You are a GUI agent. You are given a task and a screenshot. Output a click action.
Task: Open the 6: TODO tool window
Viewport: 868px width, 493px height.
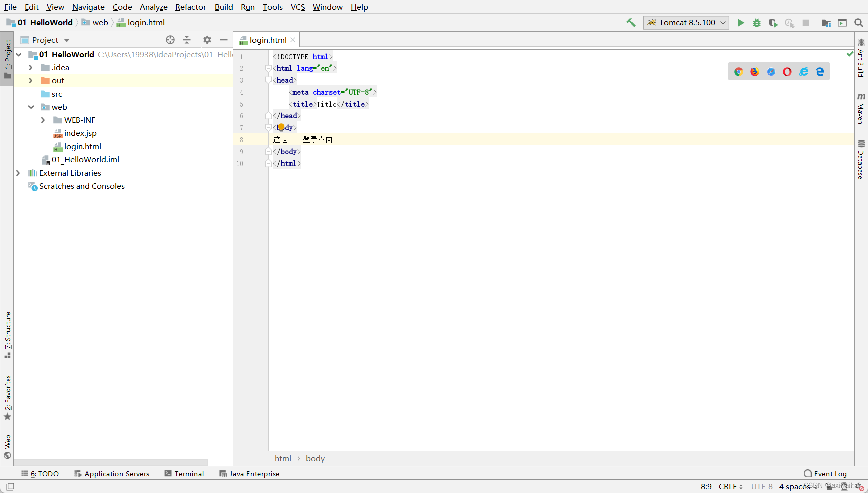(x=40, y=474)
